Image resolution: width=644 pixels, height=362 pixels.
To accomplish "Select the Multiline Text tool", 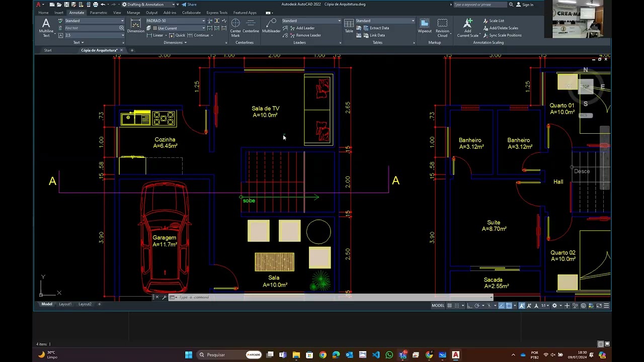I will [46, 28].
